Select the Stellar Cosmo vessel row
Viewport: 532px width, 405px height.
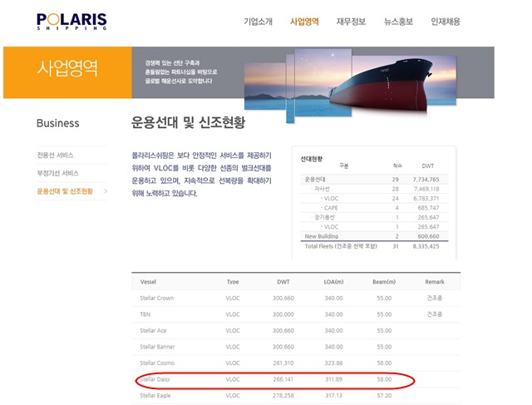[x=296, y=363]
